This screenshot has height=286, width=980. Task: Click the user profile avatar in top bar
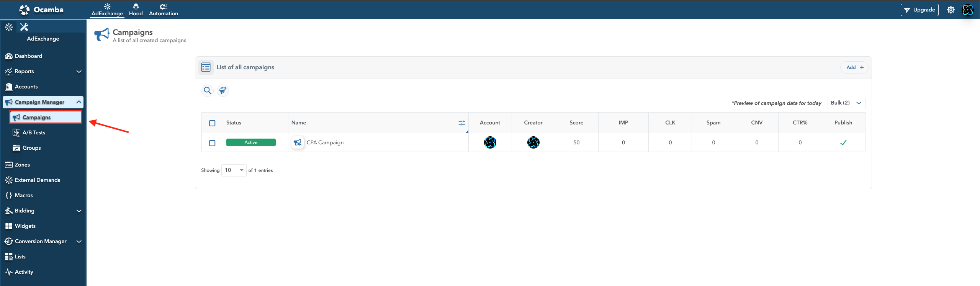click(967, 10)
